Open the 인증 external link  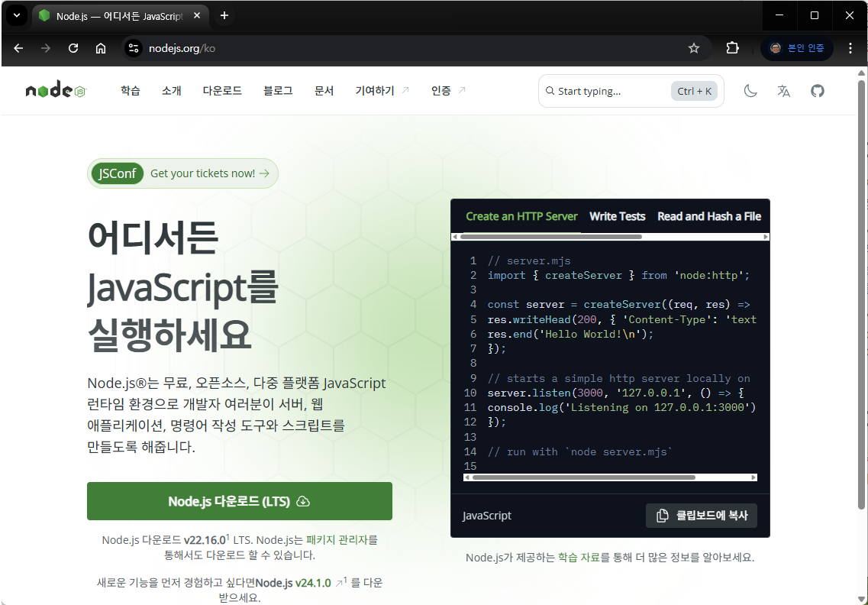coord(448,90)
